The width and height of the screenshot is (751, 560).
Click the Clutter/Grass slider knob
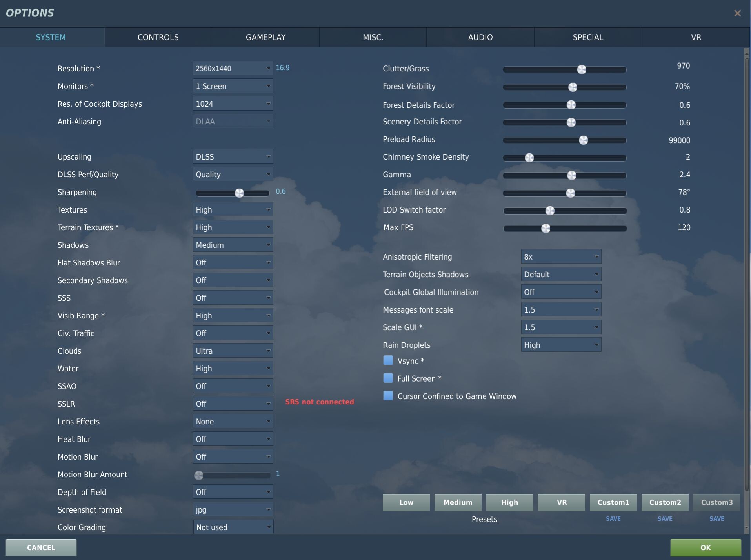point(582,69)
